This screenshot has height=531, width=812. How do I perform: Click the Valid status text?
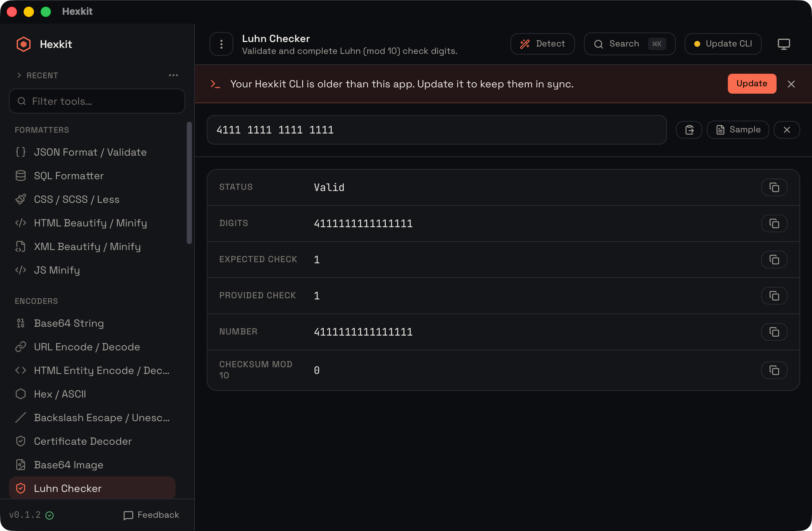pos(329,187)
